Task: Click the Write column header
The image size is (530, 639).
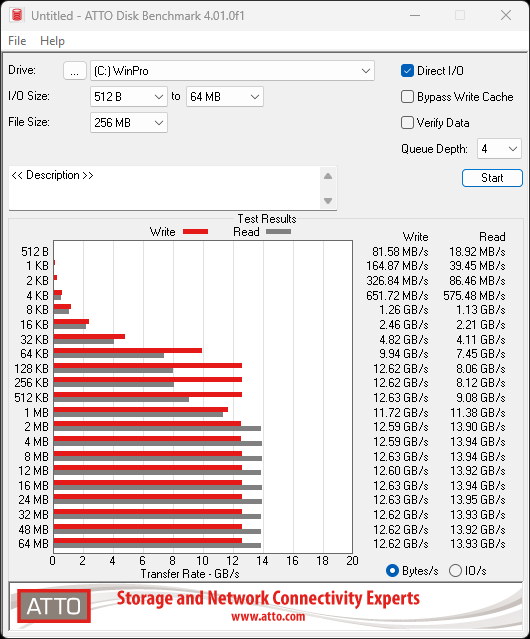Action: tap(416, 237)
